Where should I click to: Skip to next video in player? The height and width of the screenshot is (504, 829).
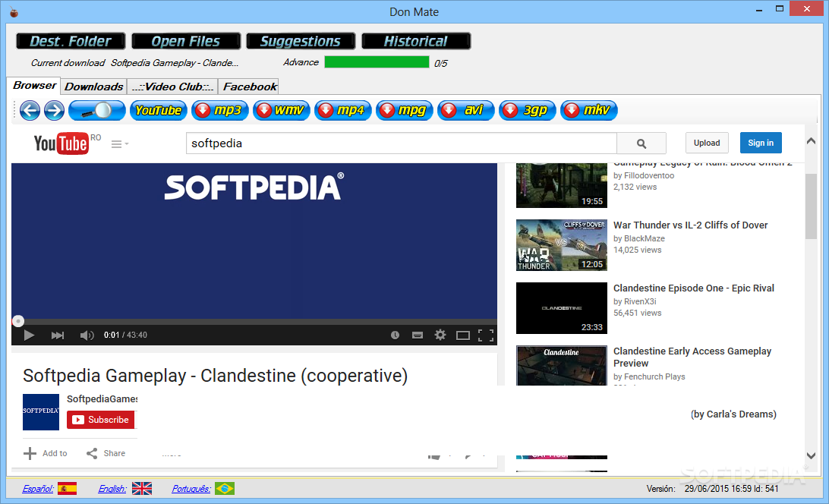pyautogui.click(x=58, y=335)
